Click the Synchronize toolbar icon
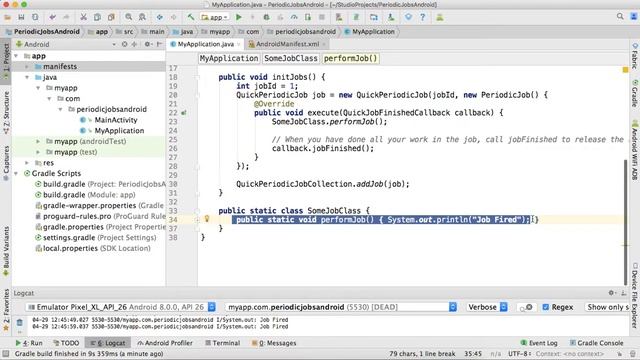This screenshot has width=640, height=360. pyautogui.click(x=35, y=17)
